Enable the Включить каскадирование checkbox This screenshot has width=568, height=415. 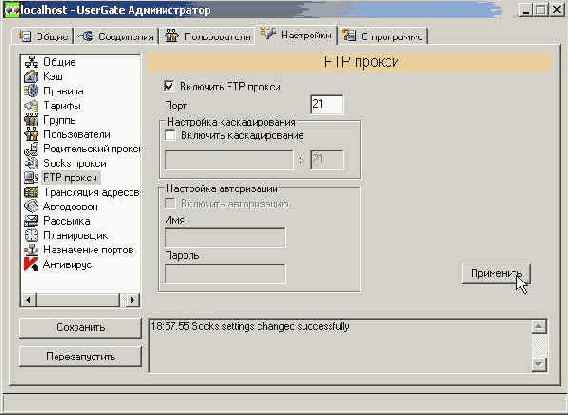pos(170,135)
